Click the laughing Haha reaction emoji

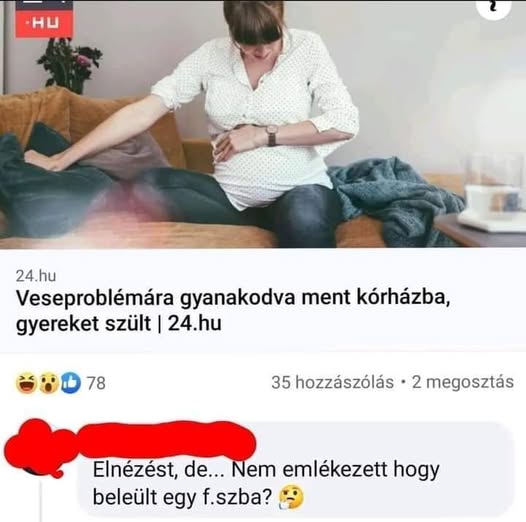[26, 383]
